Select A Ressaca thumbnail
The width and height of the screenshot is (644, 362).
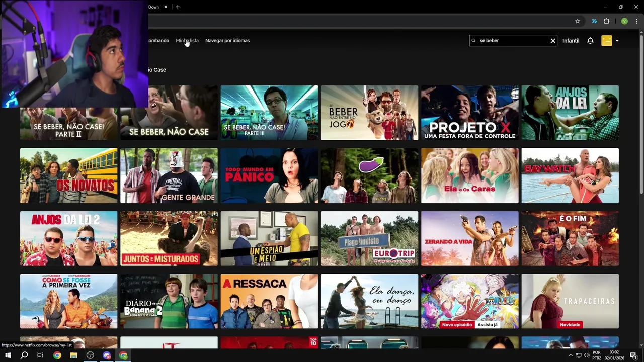[x=269, y=301]
